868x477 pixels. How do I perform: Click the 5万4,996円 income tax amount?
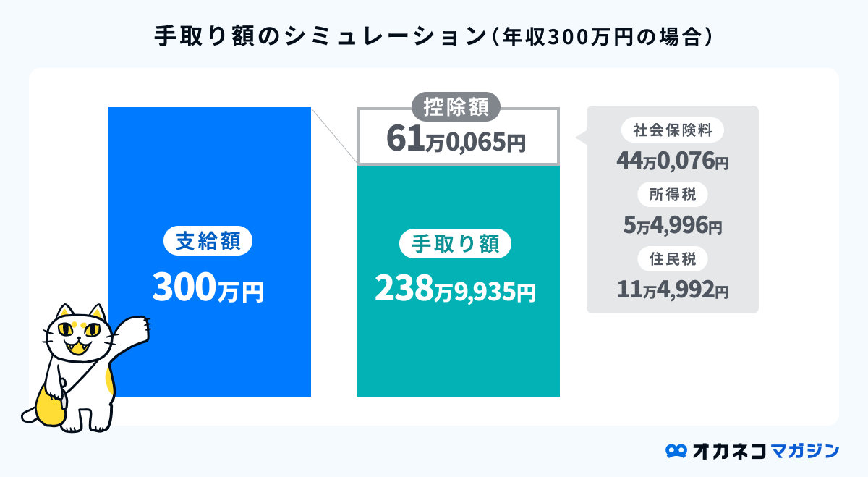(672, 225)
